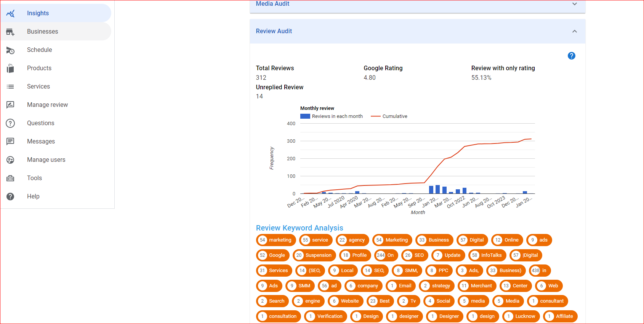Click the Review Audit header title

tap(274, 31)
